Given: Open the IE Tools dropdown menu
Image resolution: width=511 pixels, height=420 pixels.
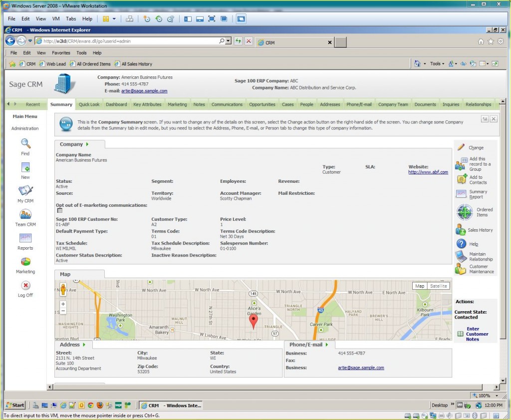Looking at the screenshot, I should 438,63.
